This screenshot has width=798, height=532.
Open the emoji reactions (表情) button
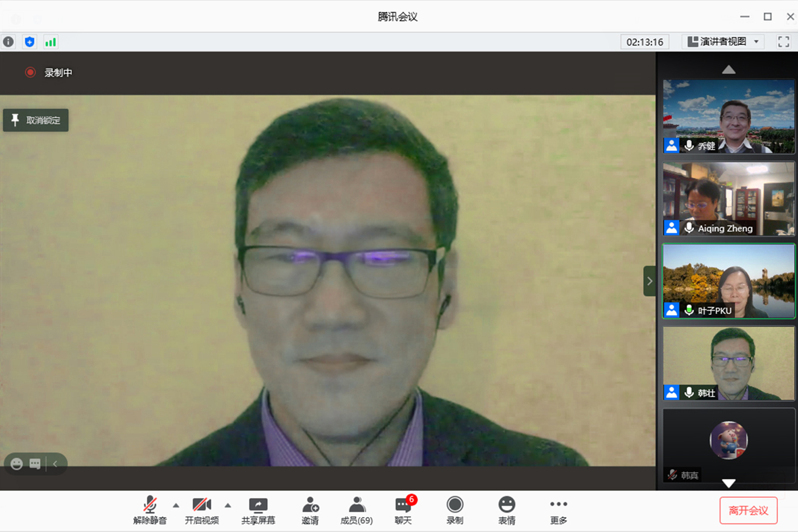(507, 510)
